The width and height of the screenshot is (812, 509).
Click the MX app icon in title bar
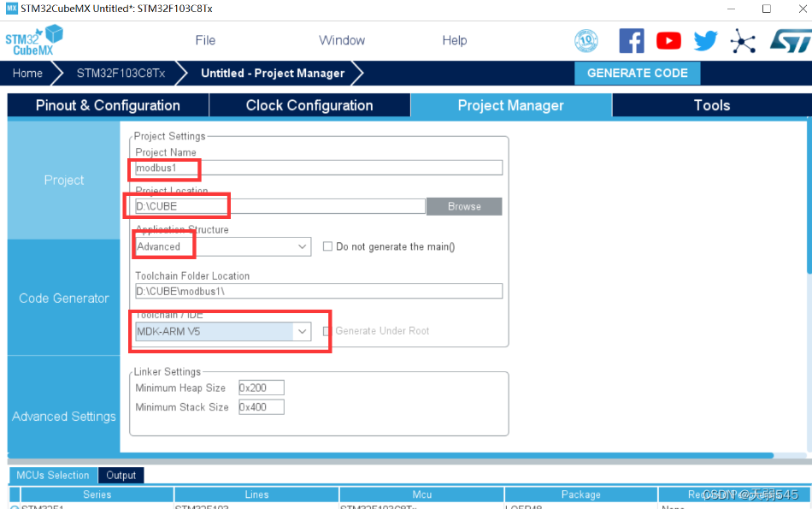11,9
